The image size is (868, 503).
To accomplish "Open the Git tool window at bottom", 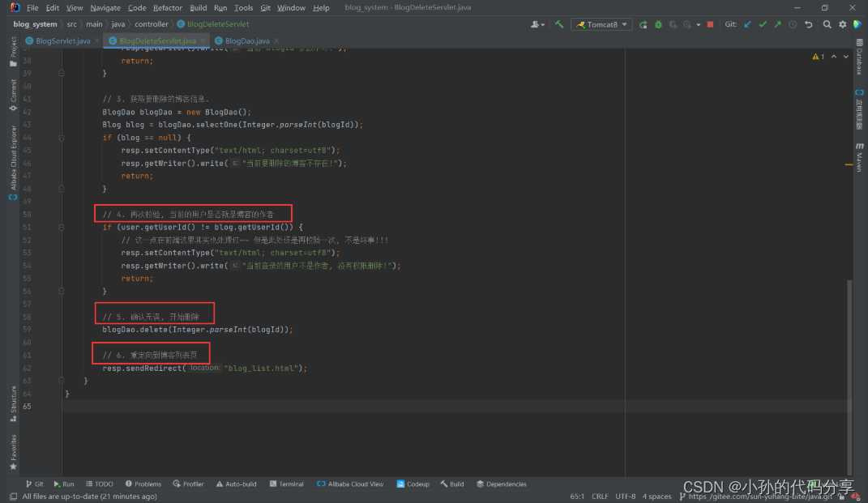I will coord(34,484).
